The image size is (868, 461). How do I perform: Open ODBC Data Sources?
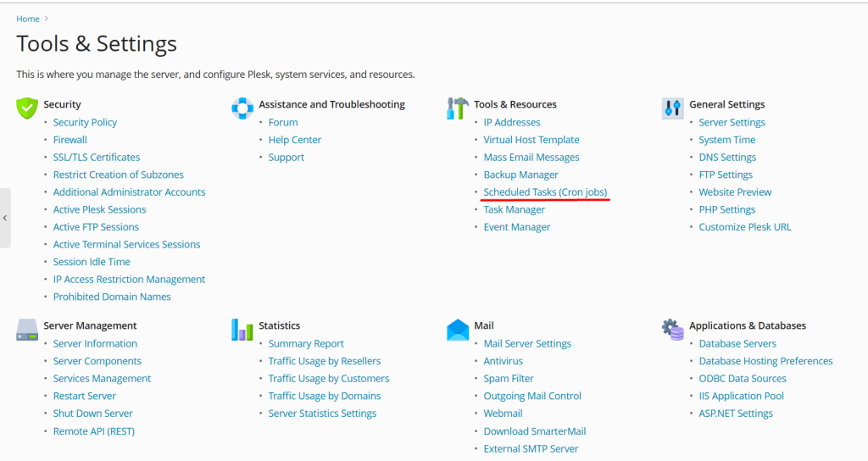[743, 379]
